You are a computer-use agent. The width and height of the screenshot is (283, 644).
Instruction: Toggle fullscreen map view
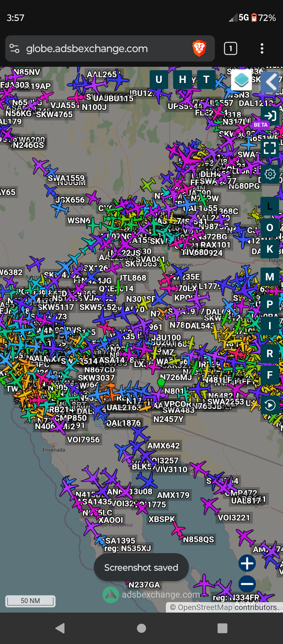tap(270, 148)
